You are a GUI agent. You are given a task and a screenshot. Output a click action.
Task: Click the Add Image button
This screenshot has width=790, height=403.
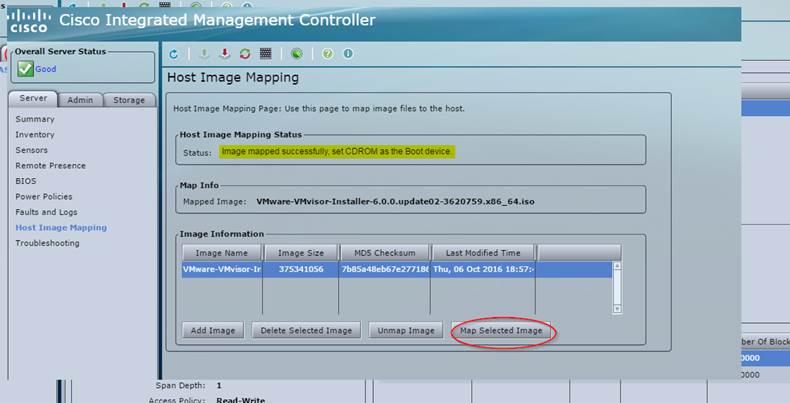click(213, 330)
